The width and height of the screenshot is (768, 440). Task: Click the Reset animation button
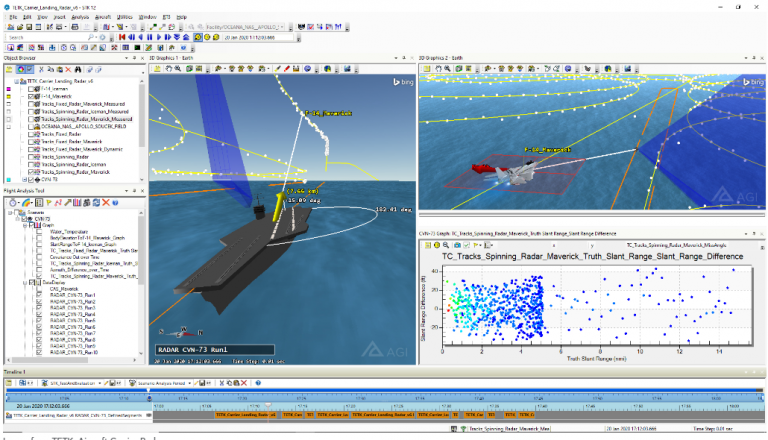coord(122,37)
